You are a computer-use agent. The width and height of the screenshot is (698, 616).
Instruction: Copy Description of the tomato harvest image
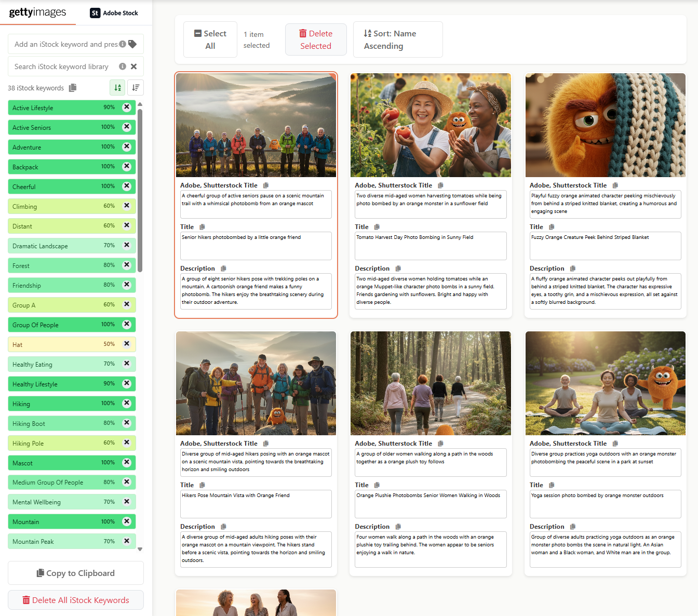398,269
